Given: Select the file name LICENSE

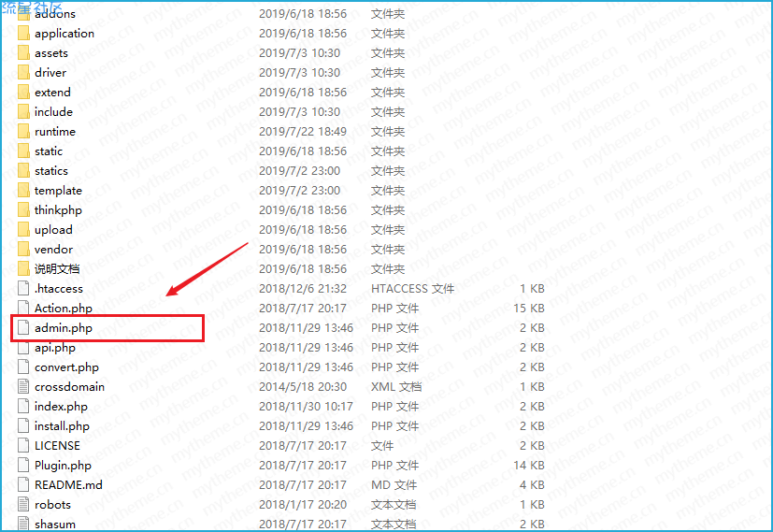Looking at the screenshot, I should pos(57,446).
